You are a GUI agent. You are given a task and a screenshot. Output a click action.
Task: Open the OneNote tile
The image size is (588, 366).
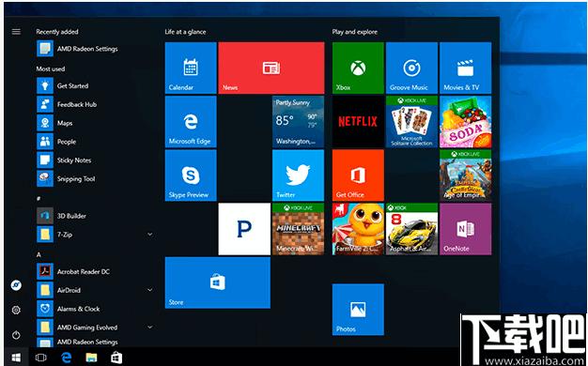pos(465,229)
